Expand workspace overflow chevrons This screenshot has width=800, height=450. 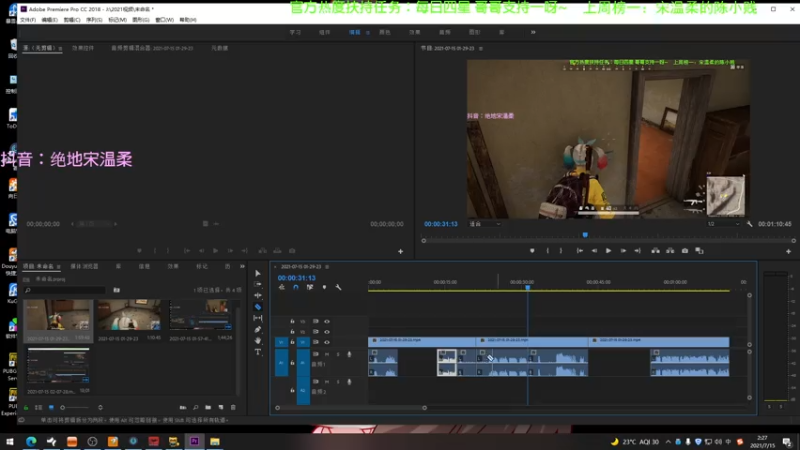tap(533, 32)
